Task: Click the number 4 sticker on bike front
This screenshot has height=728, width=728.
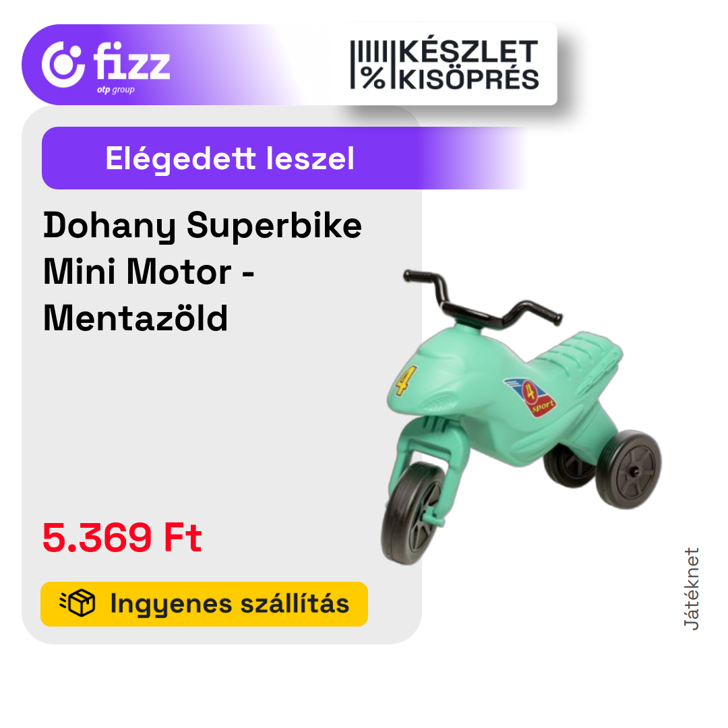Action: tap(405, 380)
